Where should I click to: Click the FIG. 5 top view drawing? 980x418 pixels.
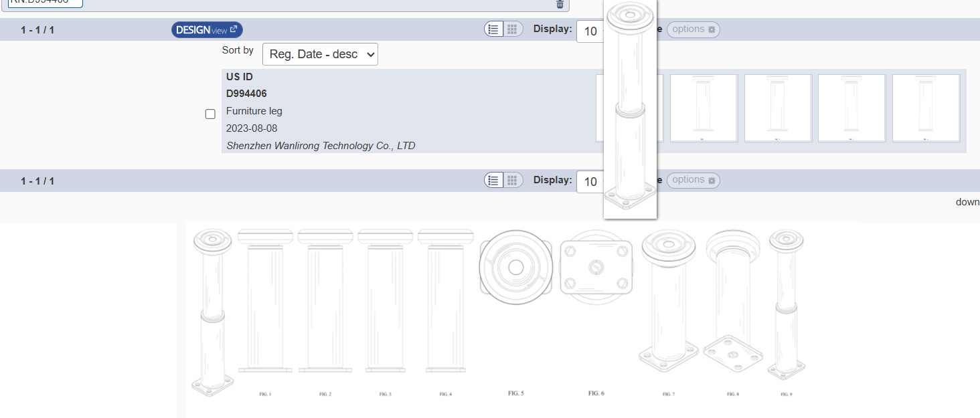(515, 268)
